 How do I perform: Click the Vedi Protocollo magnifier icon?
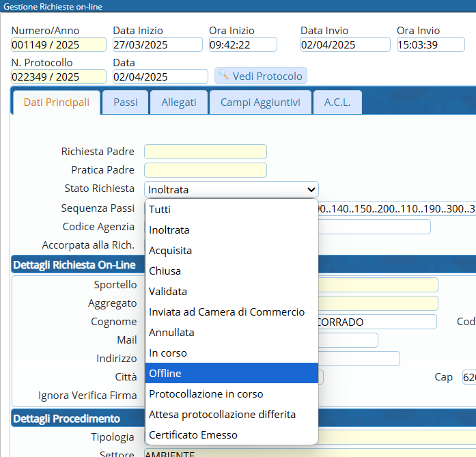(x=223, y=76)
